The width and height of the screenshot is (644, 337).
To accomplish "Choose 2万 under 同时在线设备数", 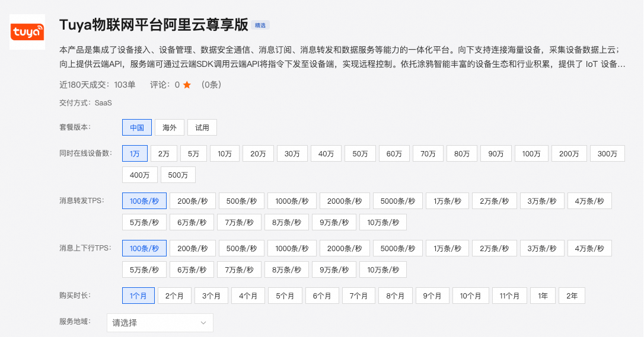I will (164, 154).
